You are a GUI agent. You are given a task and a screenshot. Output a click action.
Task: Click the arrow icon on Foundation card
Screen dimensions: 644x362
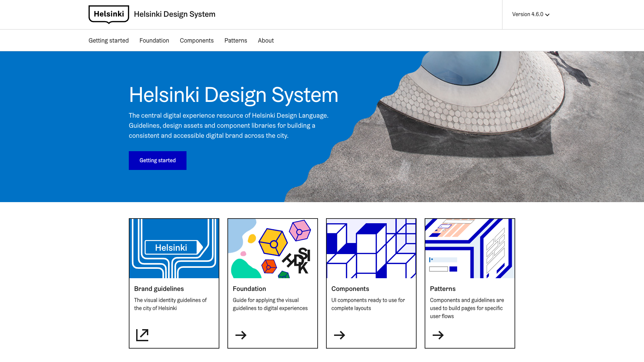241,335
